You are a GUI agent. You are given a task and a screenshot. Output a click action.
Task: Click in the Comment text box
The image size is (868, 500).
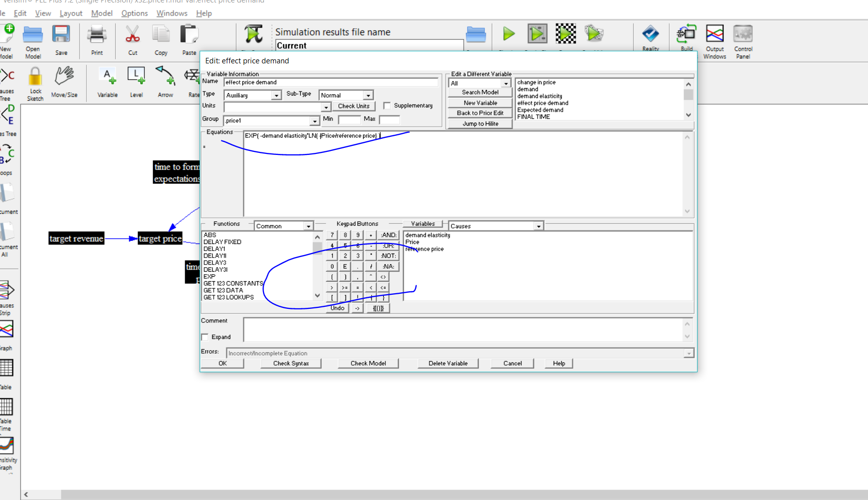(464, 329)
